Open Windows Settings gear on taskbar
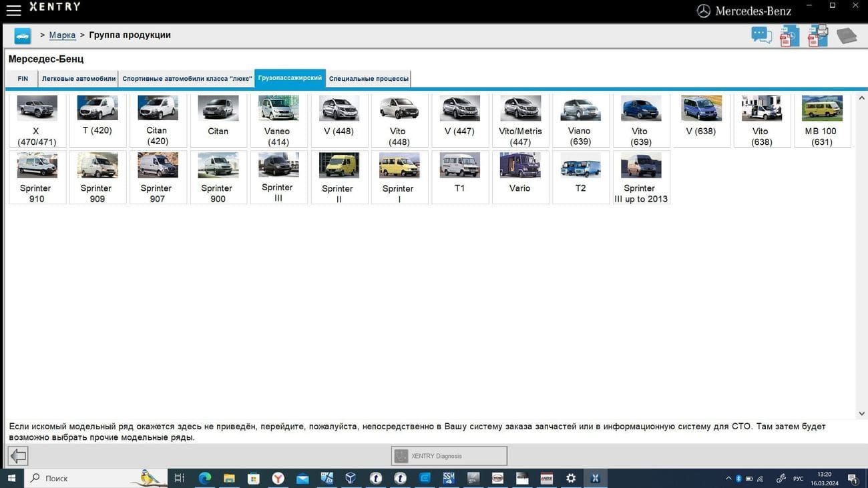This screenshot has width=868, height=488. pyautogui.click(x=571, y=478)
